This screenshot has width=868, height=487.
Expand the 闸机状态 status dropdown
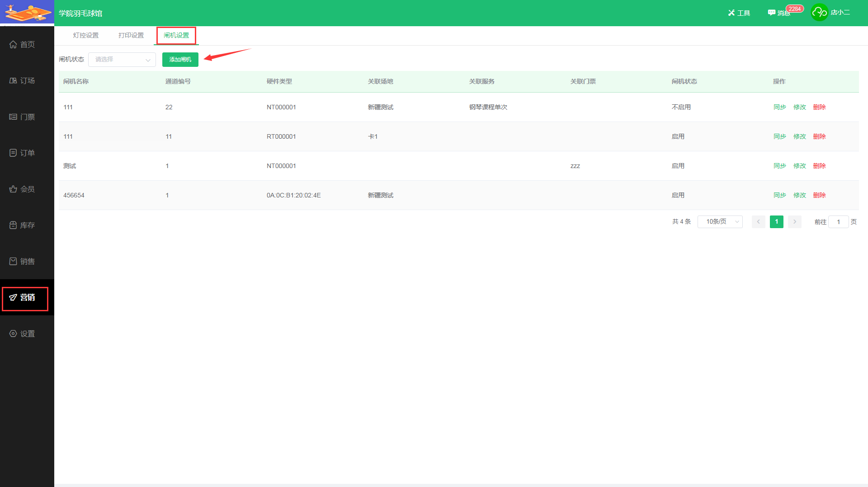122,60
